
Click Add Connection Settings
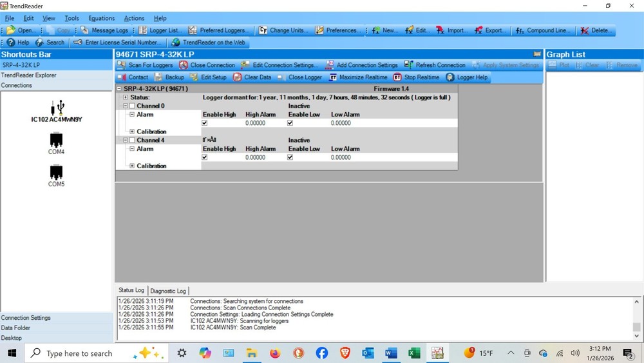click(x=362, y=65)
